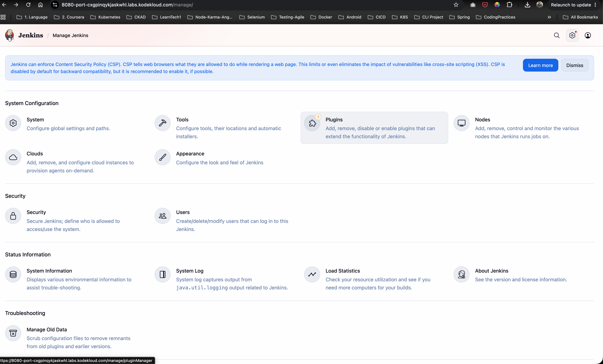Open the browser downloads icon

pos(527,5)
